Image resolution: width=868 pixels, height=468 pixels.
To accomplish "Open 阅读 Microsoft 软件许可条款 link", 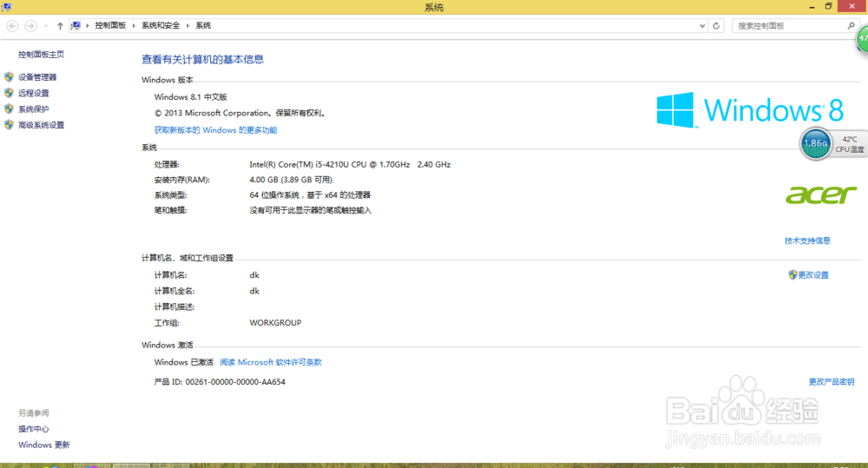I will tap(271, 362).
